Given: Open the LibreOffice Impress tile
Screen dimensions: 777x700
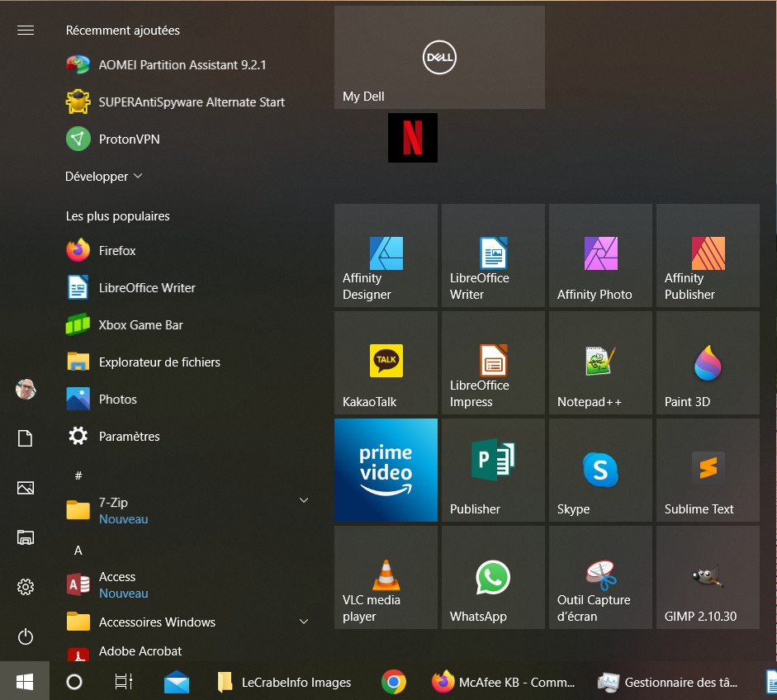Looking at the screenshot, I should (x=493, y=362).
